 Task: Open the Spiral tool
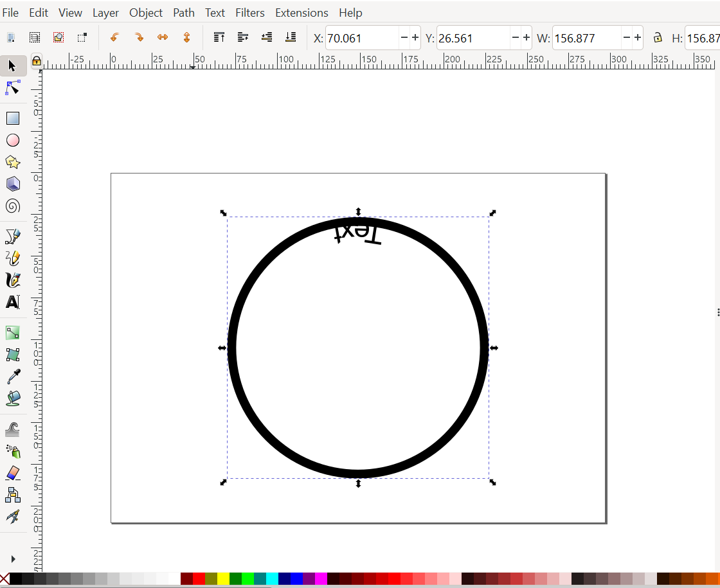pos(13,206)
